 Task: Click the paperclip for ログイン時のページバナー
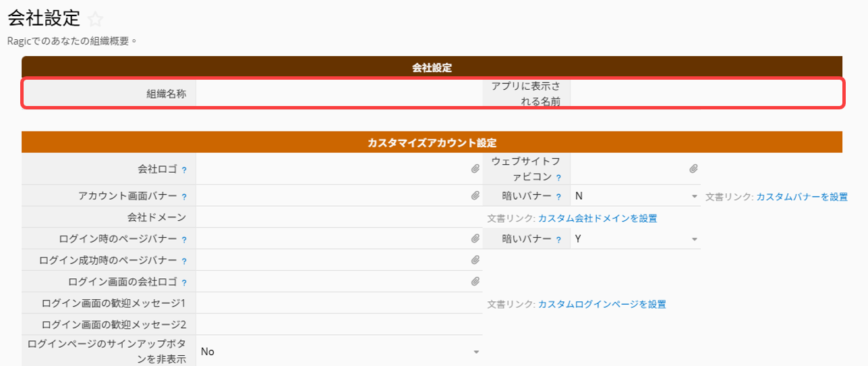(x=475, y=238)
